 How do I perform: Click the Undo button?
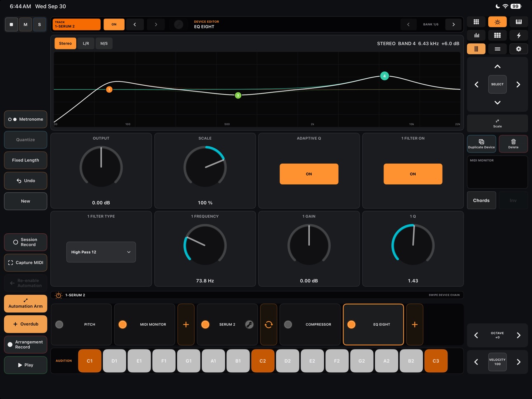[x=26, y=181]
